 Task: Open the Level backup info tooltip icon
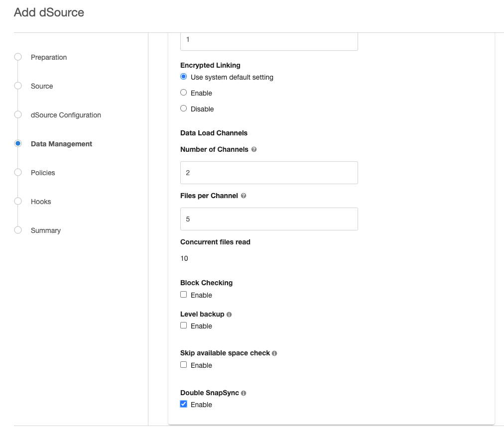[229, 314]
